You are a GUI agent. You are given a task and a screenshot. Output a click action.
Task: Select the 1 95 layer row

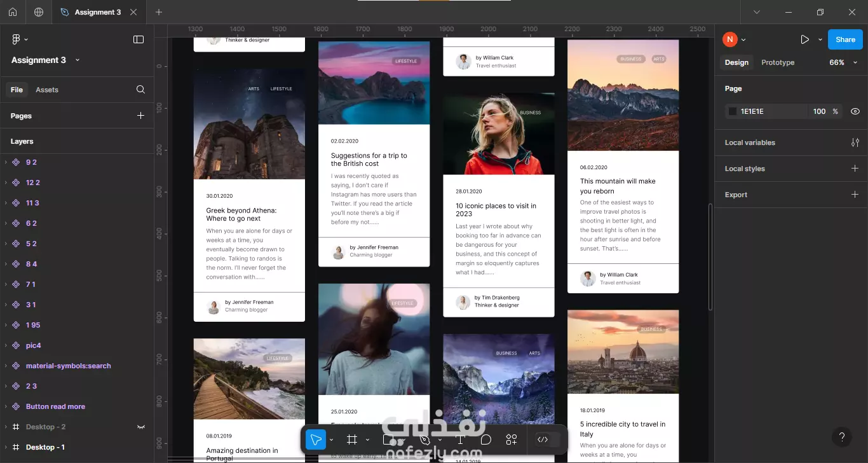point(77,325)
